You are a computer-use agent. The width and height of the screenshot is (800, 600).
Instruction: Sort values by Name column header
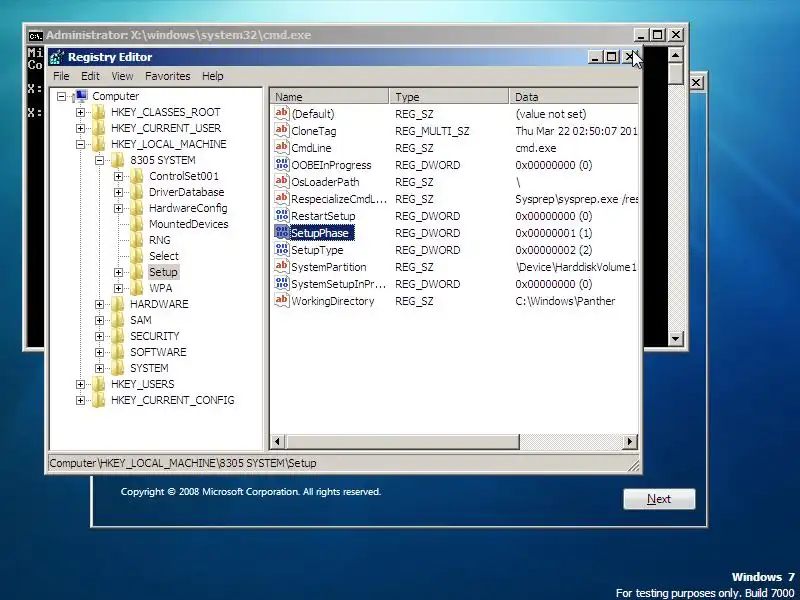(329, 96)
